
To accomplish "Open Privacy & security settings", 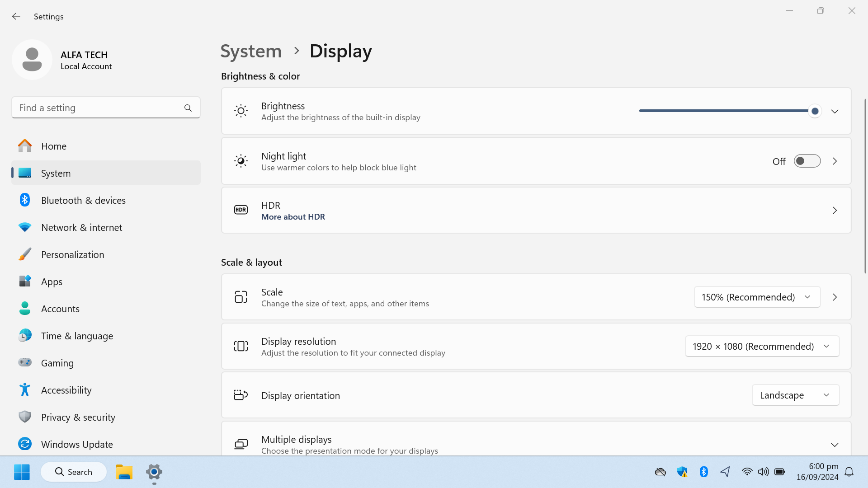I will [x=106, y=417].
